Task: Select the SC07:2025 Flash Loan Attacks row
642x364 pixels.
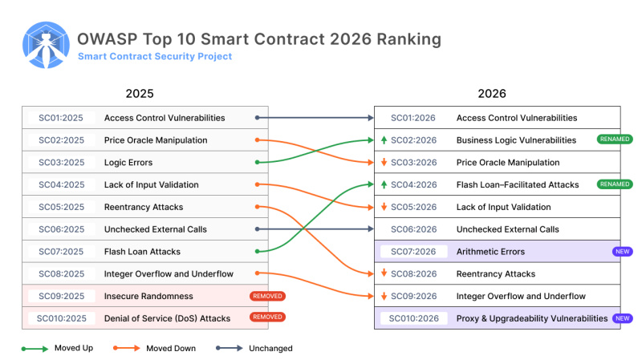Action: pyautogui.click(x=144, y=252)
